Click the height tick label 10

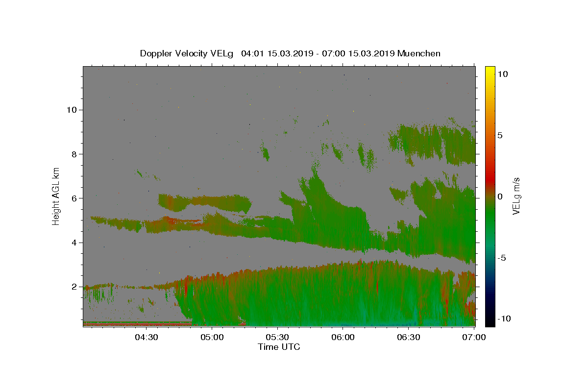tap(72, 110)
